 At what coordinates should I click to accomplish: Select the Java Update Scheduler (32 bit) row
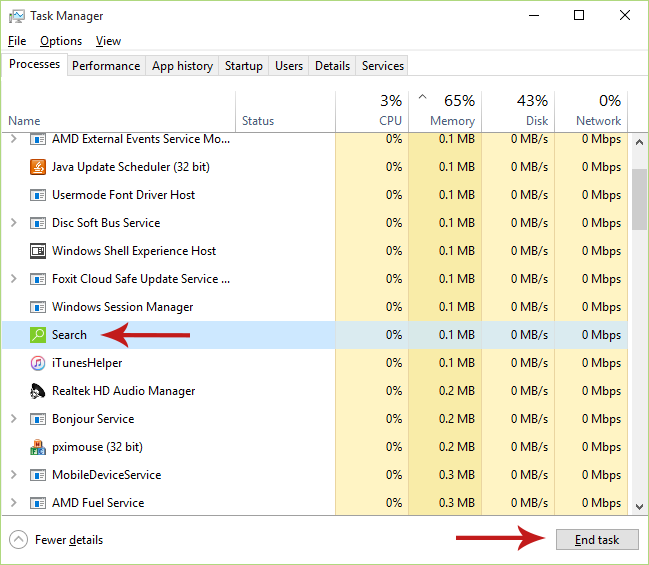coord(315,167)
